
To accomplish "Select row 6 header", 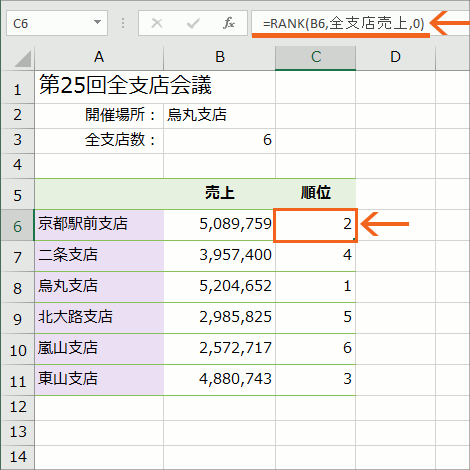I will [17, 225].
